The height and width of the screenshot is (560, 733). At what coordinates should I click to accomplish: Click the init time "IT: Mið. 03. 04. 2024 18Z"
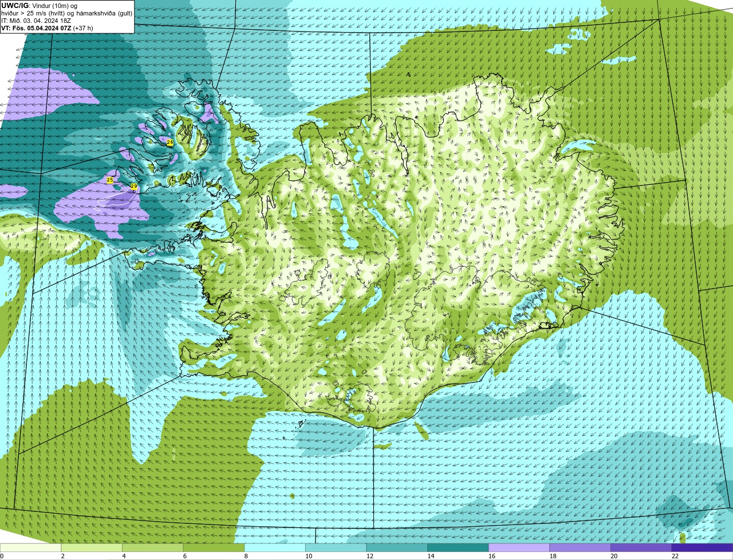[x=36, y=20]
